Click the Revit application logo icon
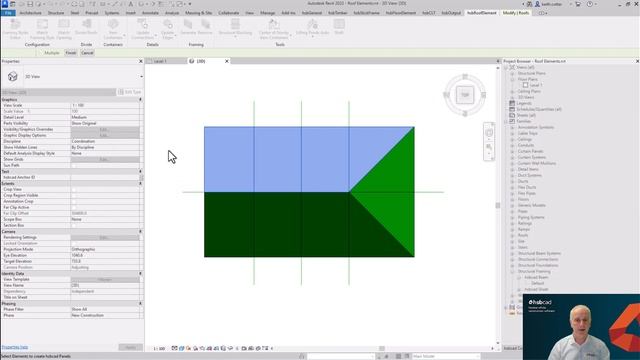 (4, 4)
